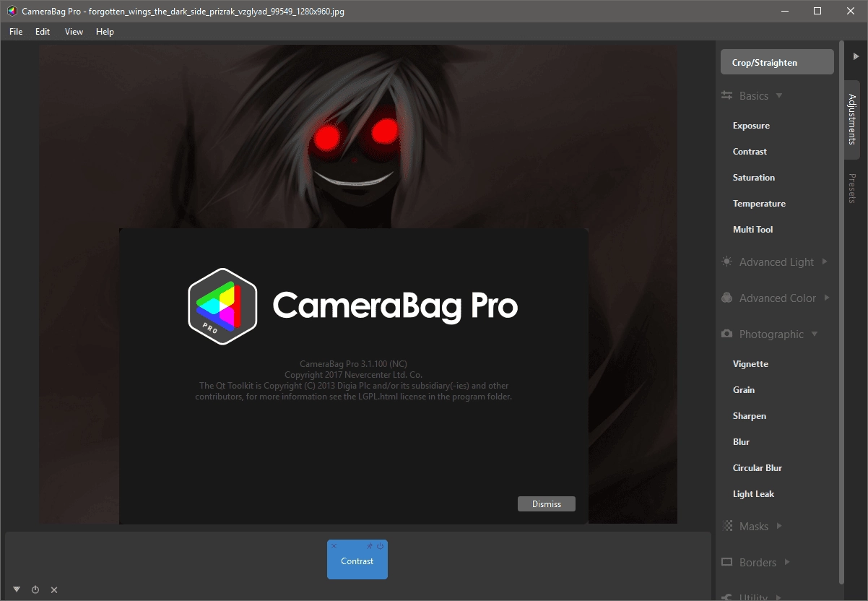Click the CameraBag title bar app icon

12,11
